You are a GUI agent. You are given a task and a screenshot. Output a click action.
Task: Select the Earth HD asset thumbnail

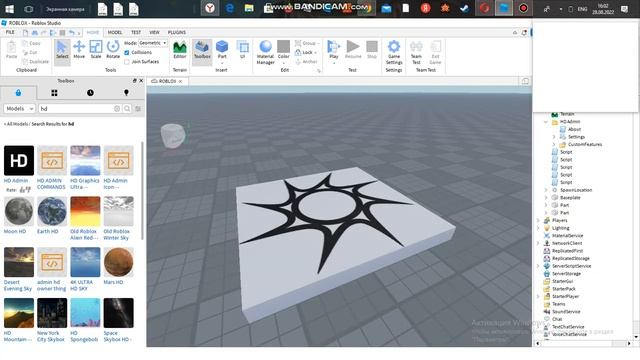pyautogui.click(x=52, y=211)
